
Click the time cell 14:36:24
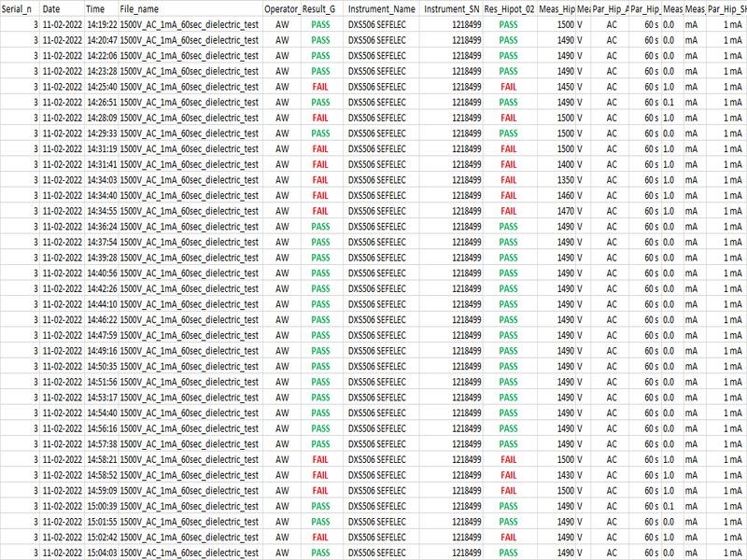(x=102, y=227)
